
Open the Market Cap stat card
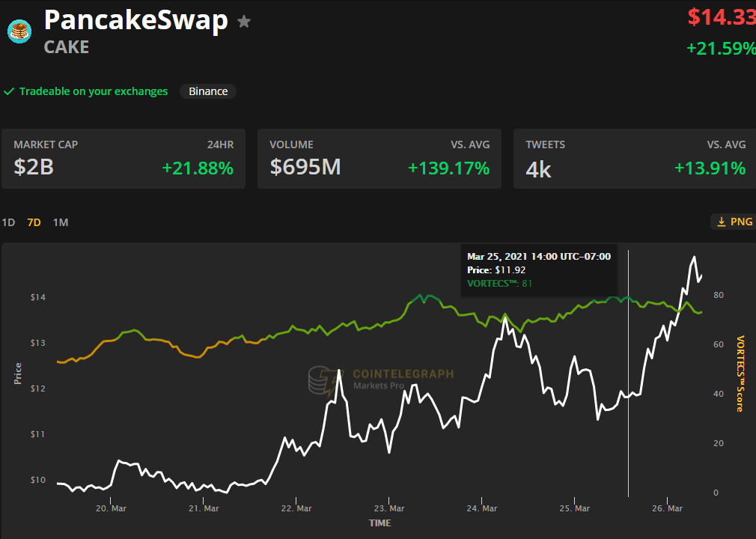click(x=124, y=159)
